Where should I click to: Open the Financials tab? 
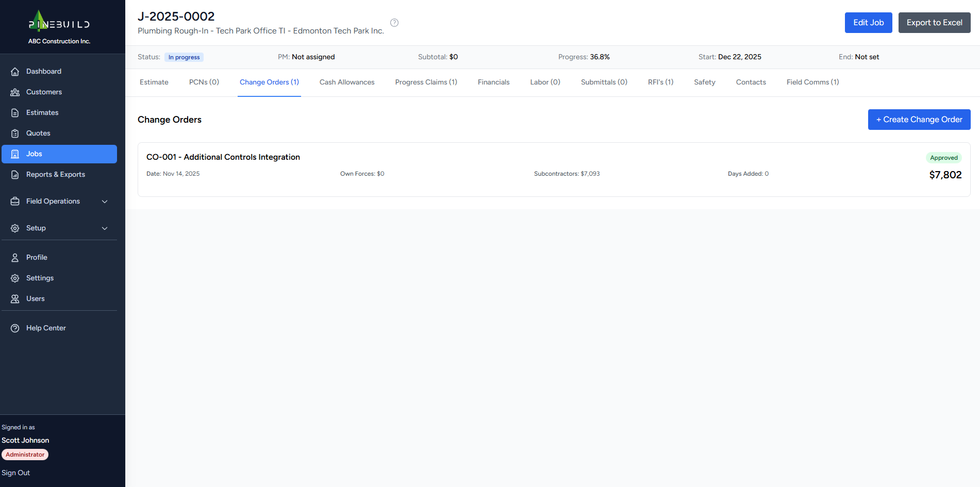coord(493,82)
